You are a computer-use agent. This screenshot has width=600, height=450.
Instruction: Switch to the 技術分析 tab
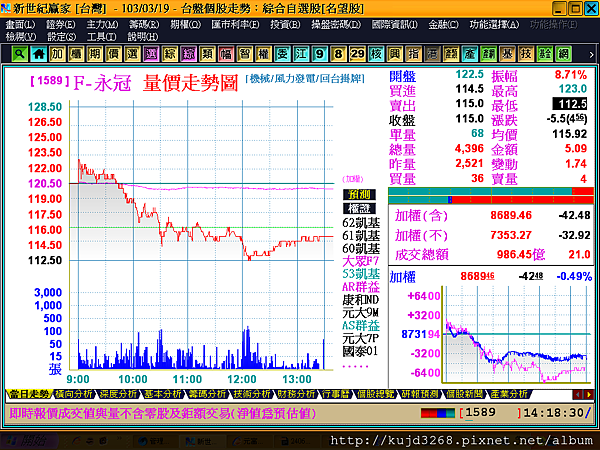click(252, 394)
